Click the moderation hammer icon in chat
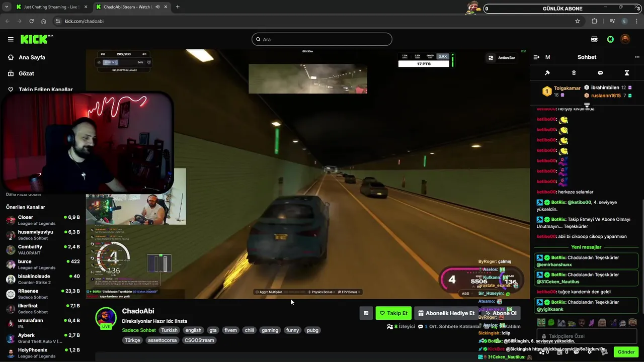This screenshot has height=362, width=644. click(547, 73)
